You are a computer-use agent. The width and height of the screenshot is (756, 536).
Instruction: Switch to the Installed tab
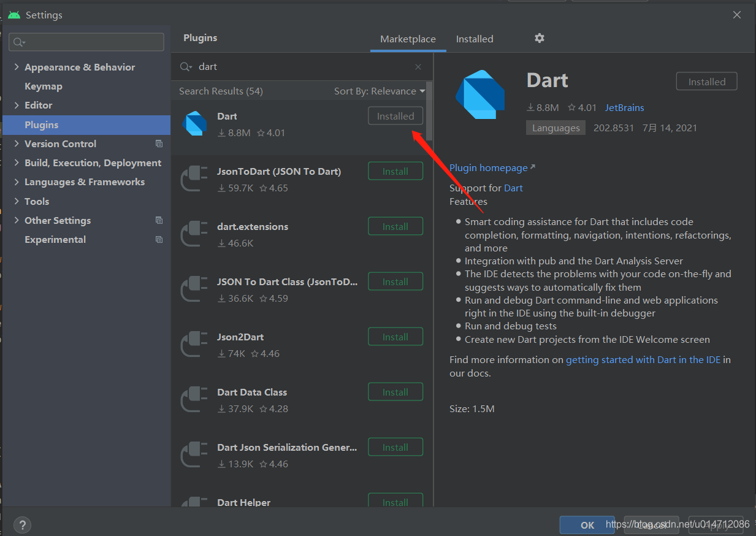475,39
